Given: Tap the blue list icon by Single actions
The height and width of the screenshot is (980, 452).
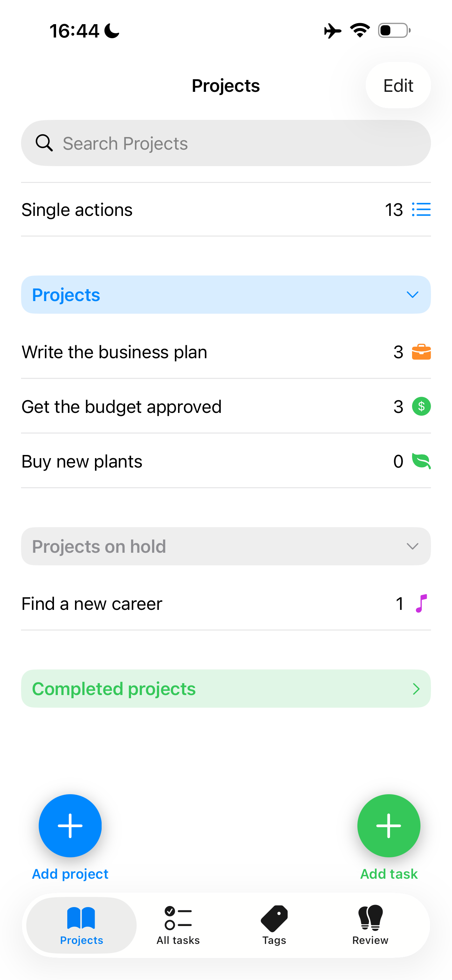Looking at the screenshot, I should tap(421, 210).
